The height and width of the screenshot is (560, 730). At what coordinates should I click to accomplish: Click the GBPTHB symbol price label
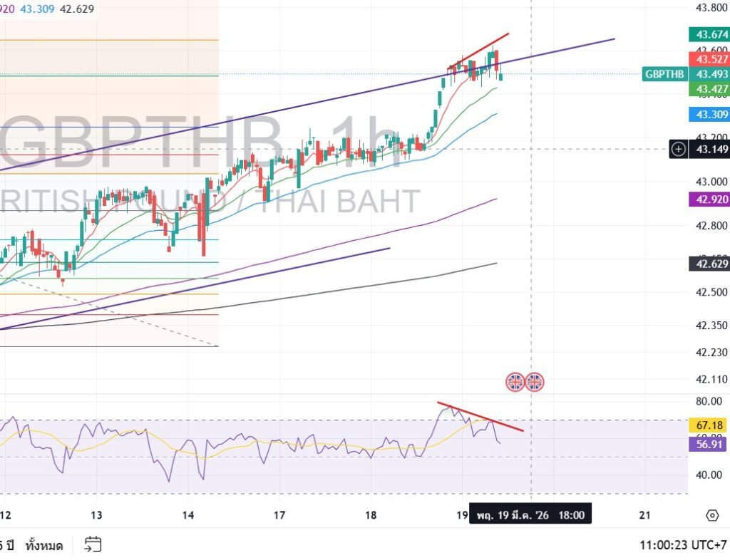tap(664, 74)
